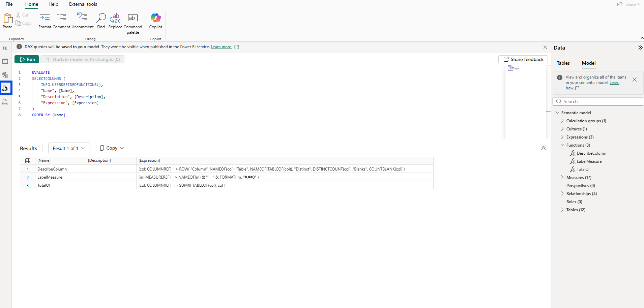Select the Home ribbon tab
Image resolution: width=644 pixels, height=308 pixels.
(32, 4)
